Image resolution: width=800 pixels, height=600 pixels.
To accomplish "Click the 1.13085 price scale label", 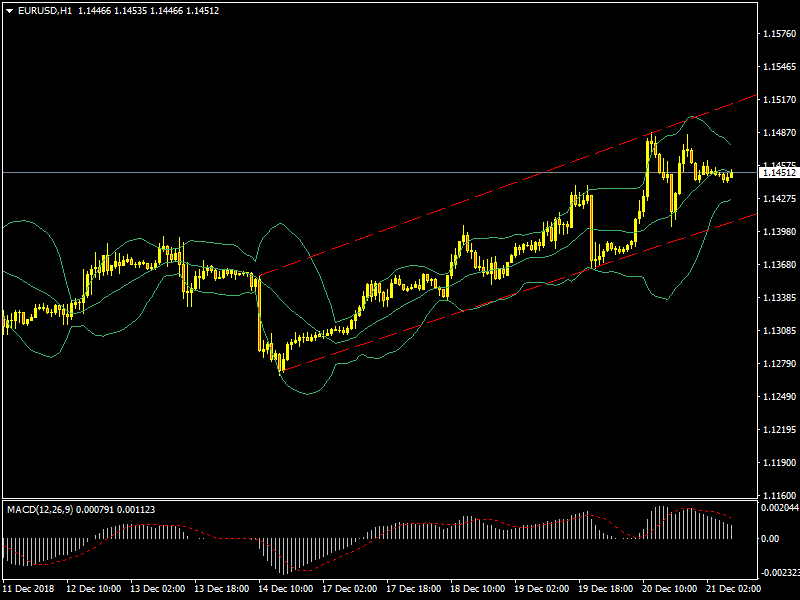I will [x=778, y=331].
